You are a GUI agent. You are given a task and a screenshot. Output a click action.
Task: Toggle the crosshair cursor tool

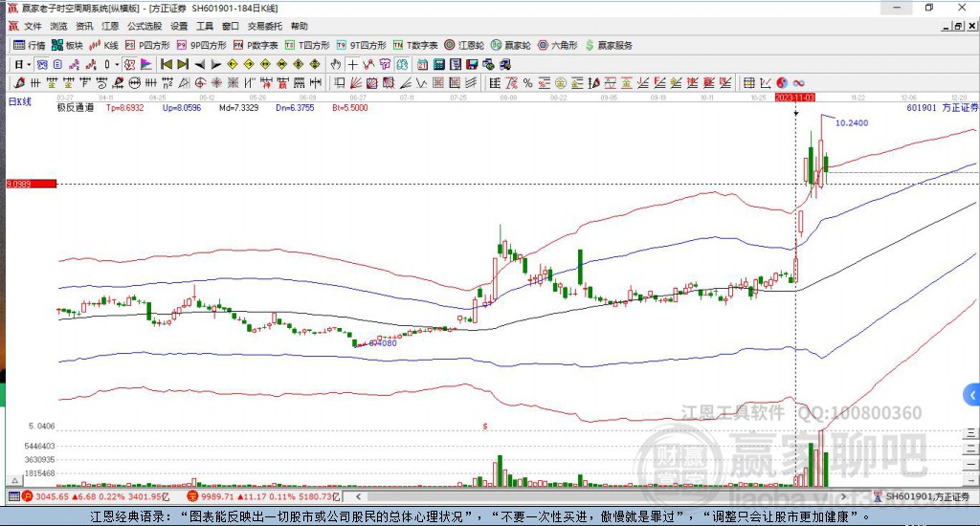[x=352, y=64]
